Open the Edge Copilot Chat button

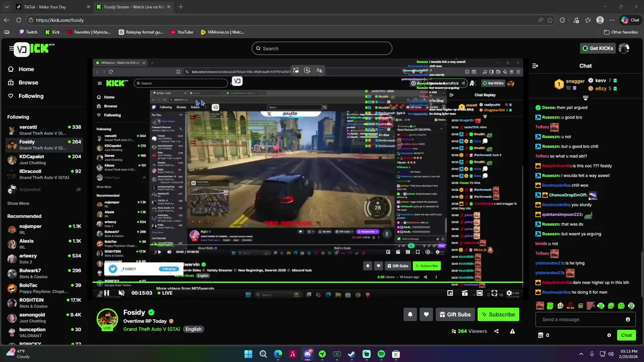tap(630, 20)
